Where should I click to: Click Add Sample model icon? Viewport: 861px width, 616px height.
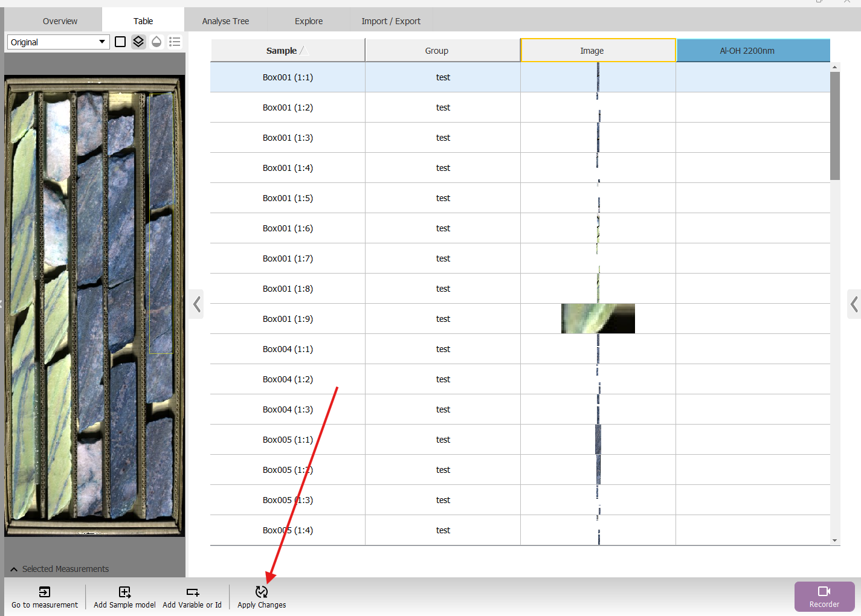pos(124,592)
